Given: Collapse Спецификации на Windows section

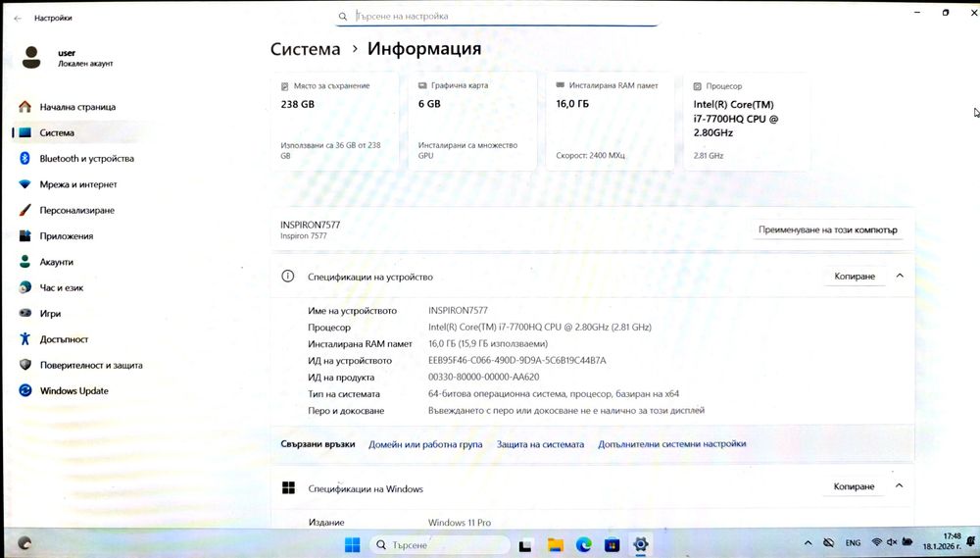Looking at the screenshot, I should [x=900, y=485].
